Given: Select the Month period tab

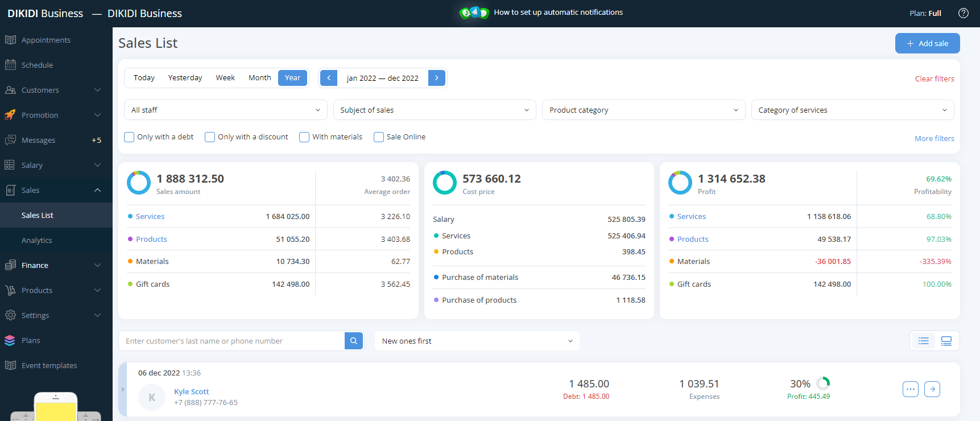Looking at the screenshot, I should tap(259, 78).
